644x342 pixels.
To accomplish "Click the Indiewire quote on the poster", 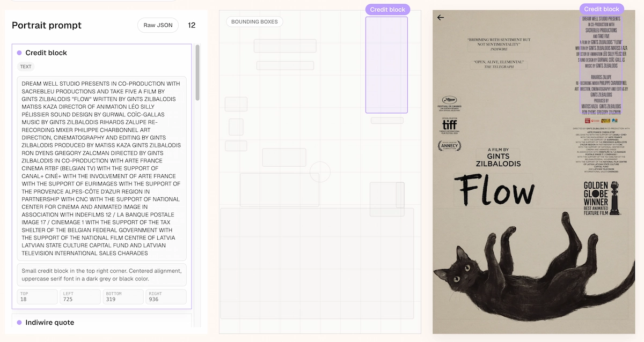I will 499,44.
